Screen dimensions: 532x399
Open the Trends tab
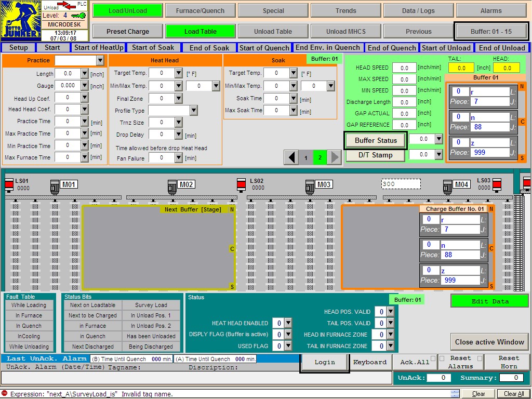tap(345, 10)
